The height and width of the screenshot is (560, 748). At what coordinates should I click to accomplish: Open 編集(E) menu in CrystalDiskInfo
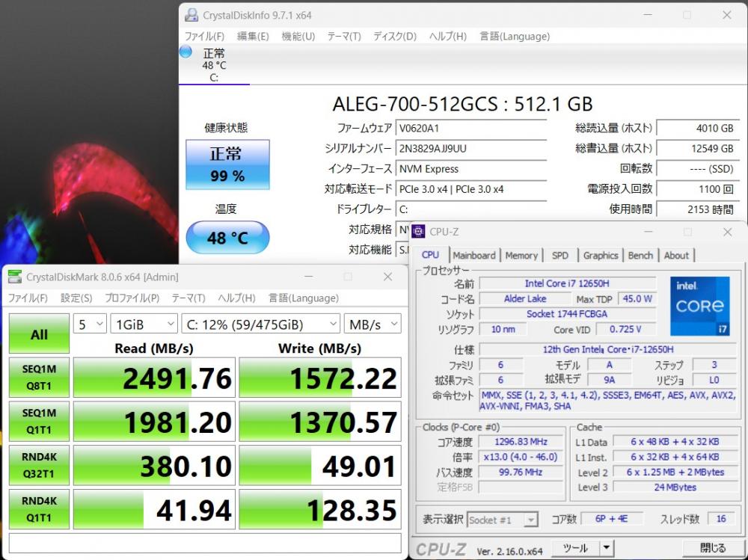[253, 36]
